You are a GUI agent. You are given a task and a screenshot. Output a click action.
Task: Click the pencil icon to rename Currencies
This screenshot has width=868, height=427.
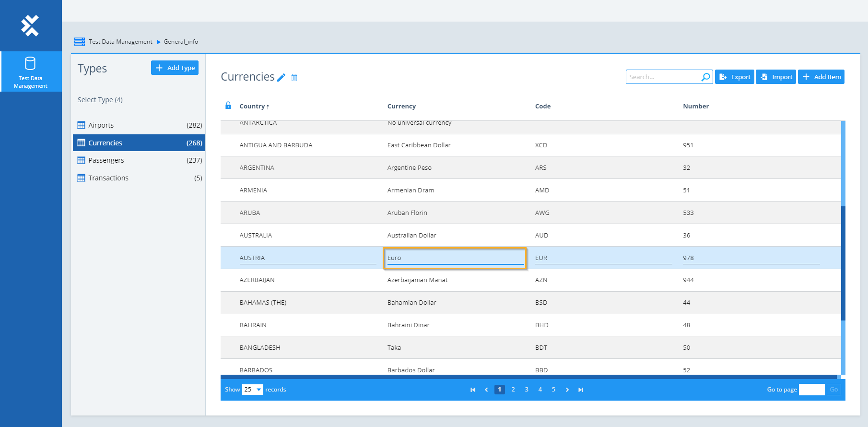click(x=282, y=77)
